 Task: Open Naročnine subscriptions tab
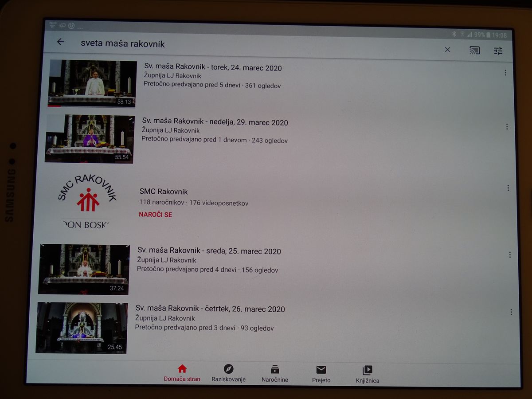[275, 374]
